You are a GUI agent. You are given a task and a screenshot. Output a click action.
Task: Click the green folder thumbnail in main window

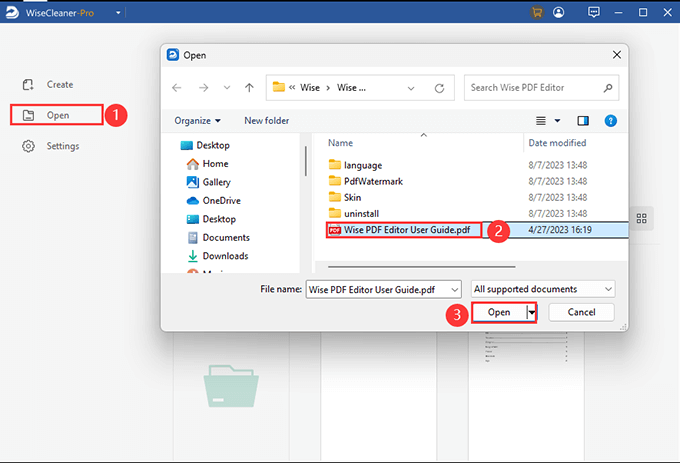[231, 386]
